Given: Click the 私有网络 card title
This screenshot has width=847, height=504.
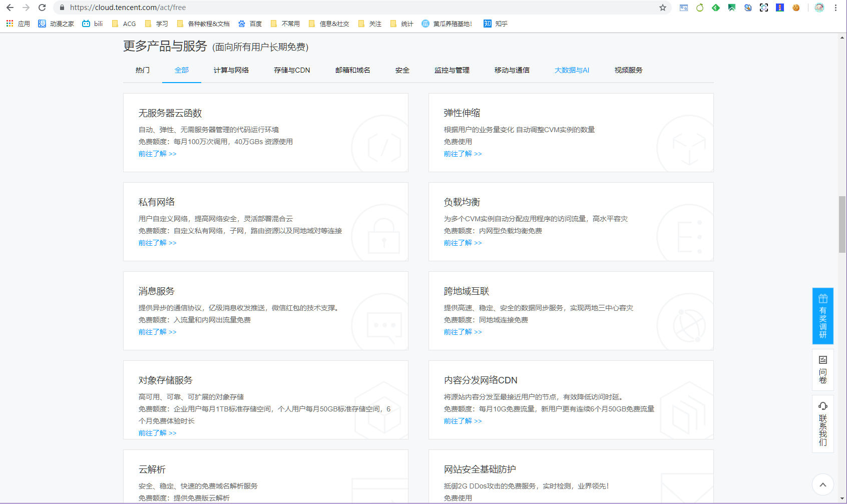Looking at the screenshot, I should 157,202.
